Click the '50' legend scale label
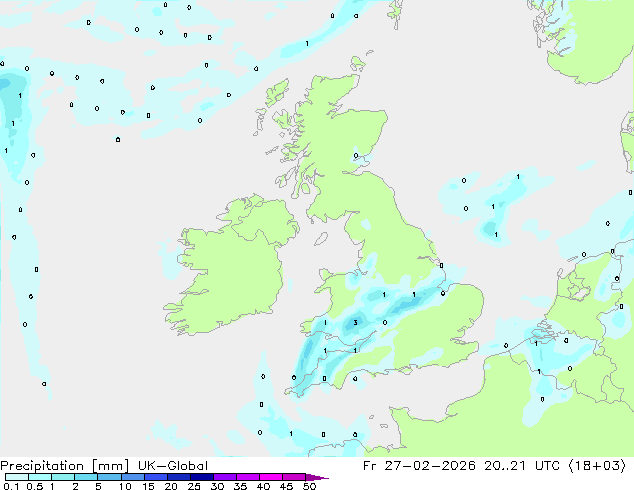 [x=309, y=486]
